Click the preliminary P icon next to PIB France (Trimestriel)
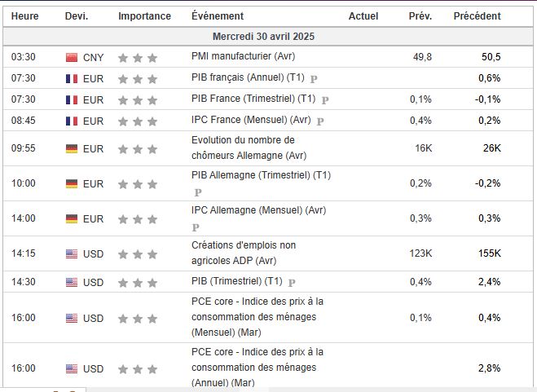The image size is (537, 392). point(324,100)
